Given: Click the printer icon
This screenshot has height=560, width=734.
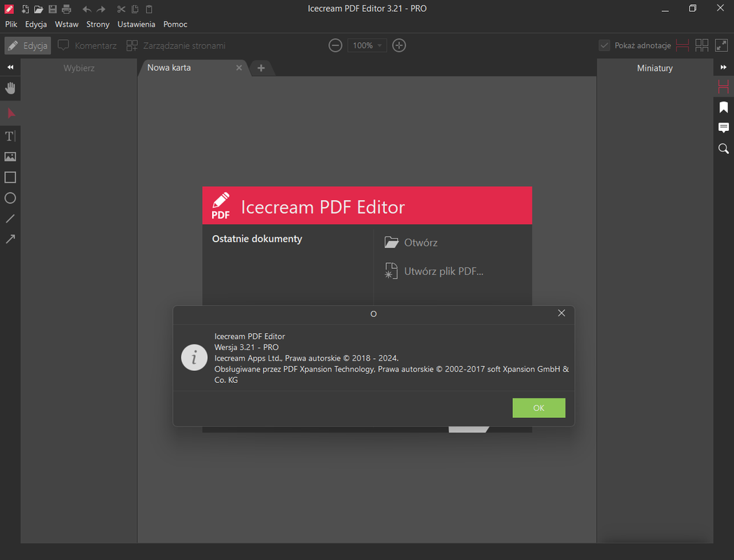Looking at the screenshot, I should (x=66, y=9).
